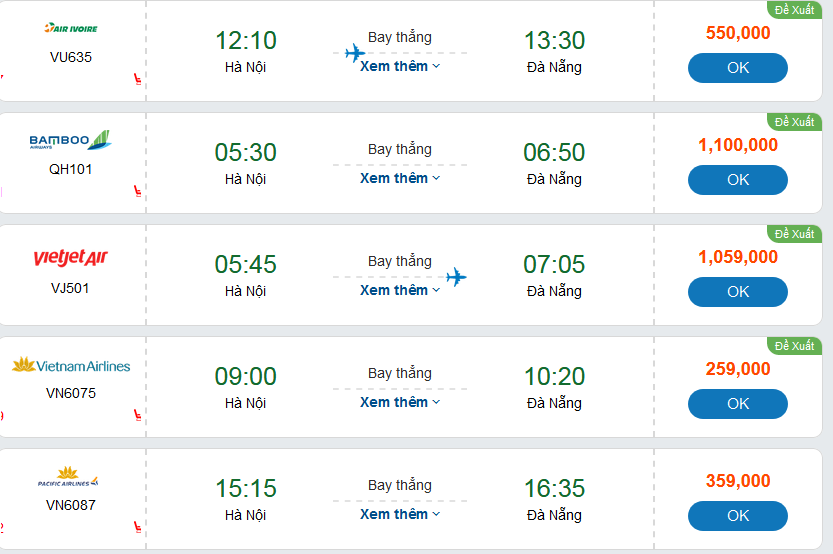Click the airplane icon on the VJ501 flight
This screenshot has height=554, width=833.
click(456, 277)
